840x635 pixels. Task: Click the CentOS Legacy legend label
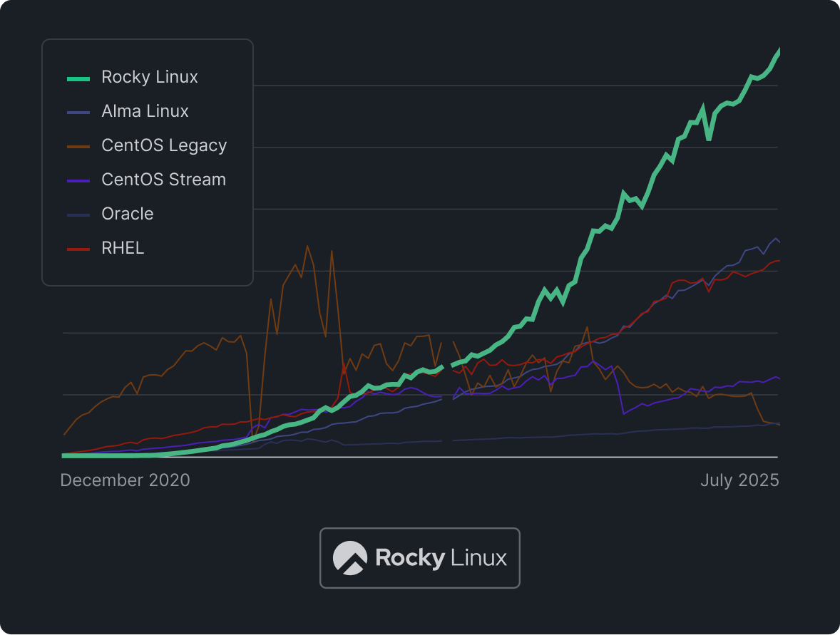(x=164, y=145)
